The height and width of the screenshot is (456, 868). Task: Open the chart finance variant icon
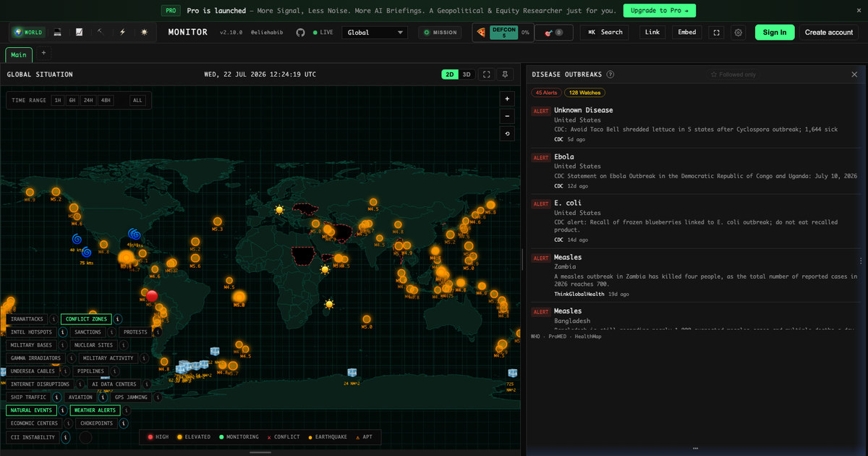pyautogui.click(x=79, y=32)
